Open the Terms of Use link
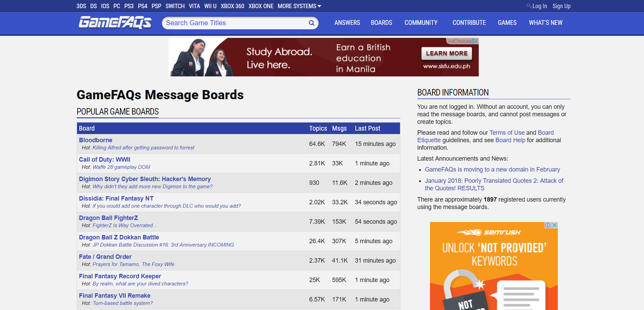This screenshot has height=310, width=644. (x=507, y=133)
